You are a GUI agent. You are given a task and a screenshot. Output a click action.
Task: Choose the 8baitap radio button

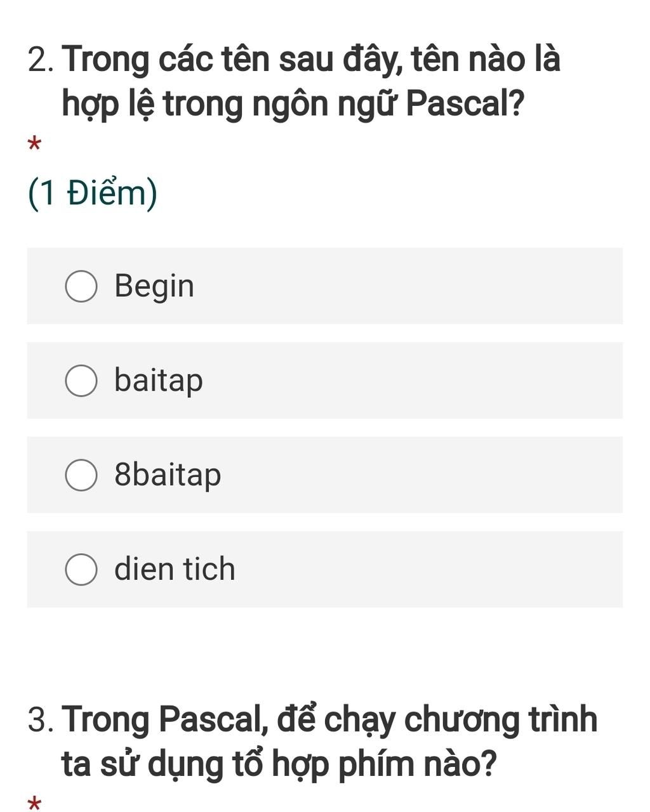coord(81,475)
